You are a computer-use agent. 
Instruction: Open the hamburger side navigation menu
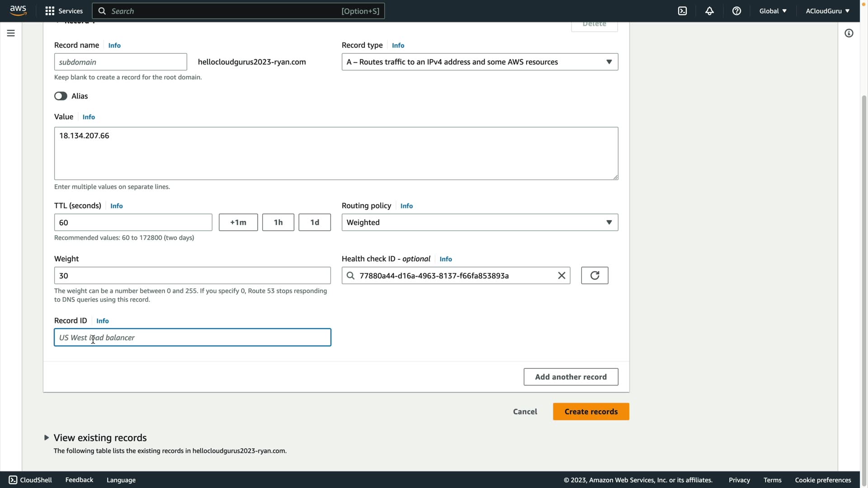[x=11, y=33]
